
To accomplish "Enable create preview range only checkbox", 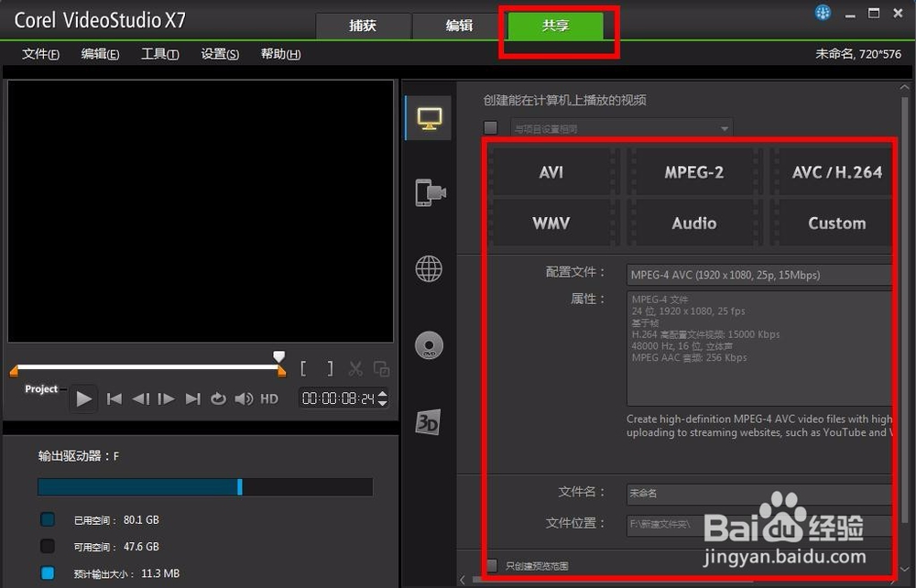I will (491, 565).
